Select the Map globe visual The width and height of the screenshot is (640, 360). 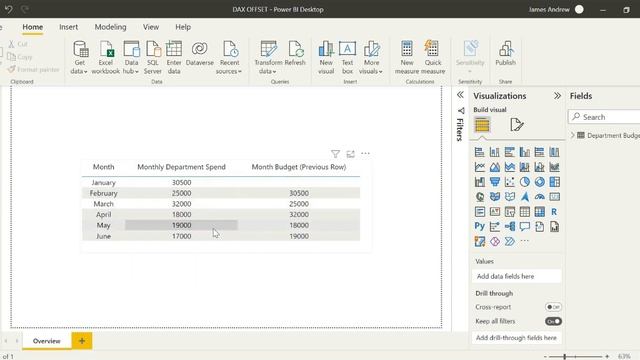[480, 197]
